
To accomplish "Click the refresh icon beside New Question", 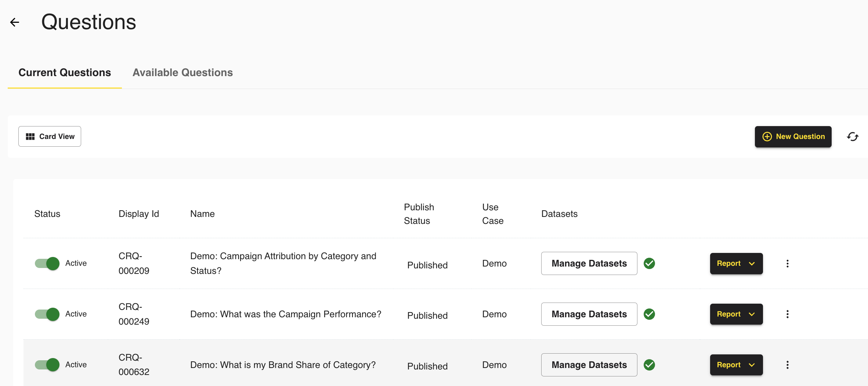I will tap(852, 137).
